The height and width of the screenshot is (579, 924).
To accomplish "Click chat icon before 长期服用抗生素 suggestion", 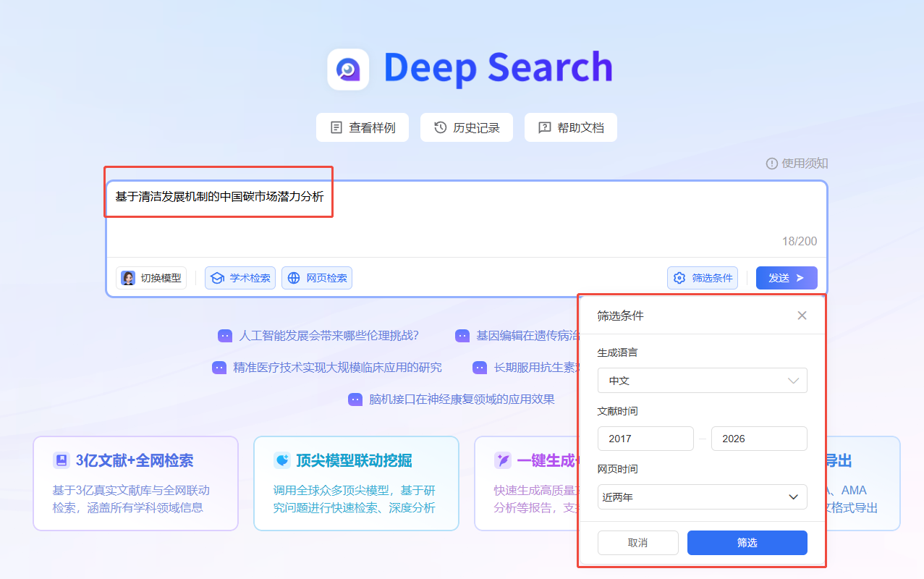I will pyautogui.click(x=480, y=368).
